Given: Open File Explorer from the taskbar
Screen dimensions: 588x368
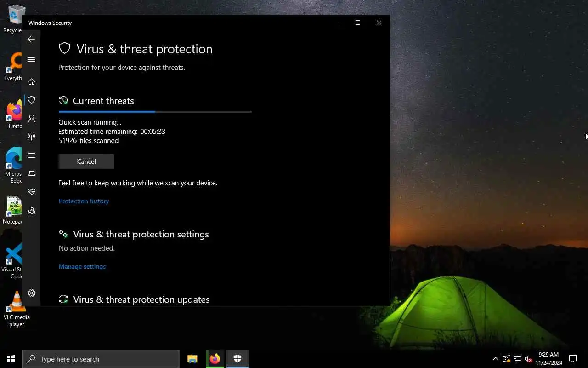Looking at the screenshot, I should click(192, 359).
